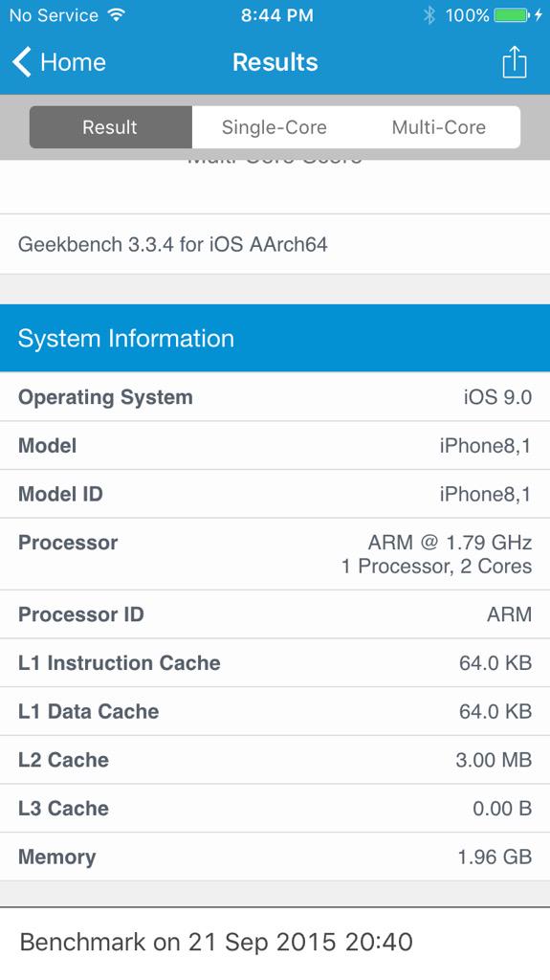This screenshot has height=980, width=550.
Task: Tap the Bluetooth icon in status bar
Action: (x=429, y=15)
